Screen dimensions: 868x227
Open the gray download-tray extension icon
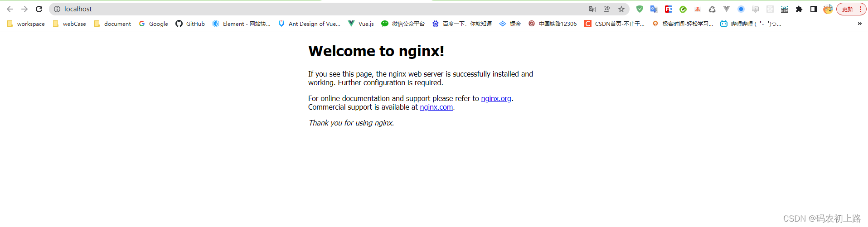(756, 9)
